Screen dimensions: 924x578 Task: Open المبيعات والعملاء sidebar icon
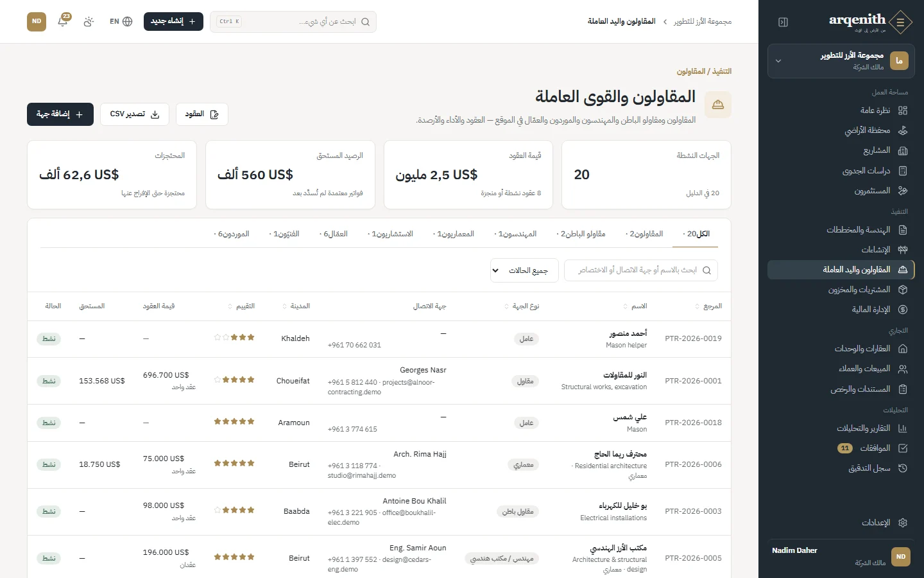pyautogui.click(x=903, y=369)
